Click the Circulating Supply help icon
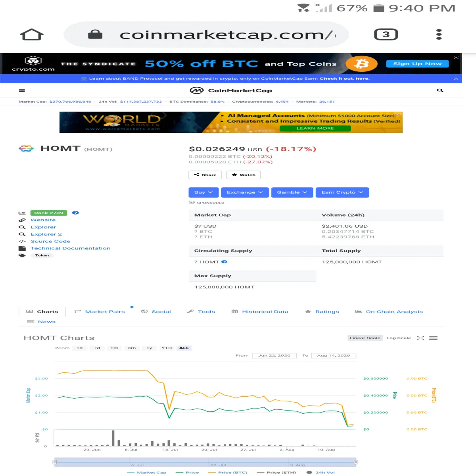The image size is (476, 476). [224, 262]
